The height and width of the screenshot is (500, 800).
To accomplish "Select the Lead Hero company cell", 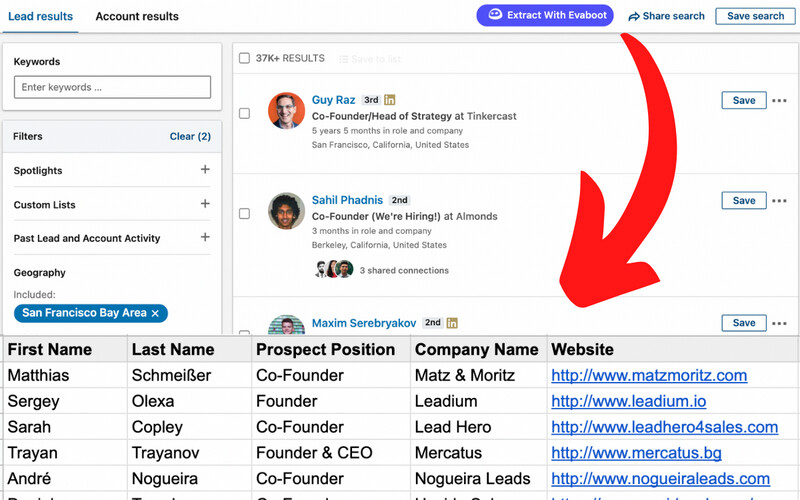I will pos(479,427).
